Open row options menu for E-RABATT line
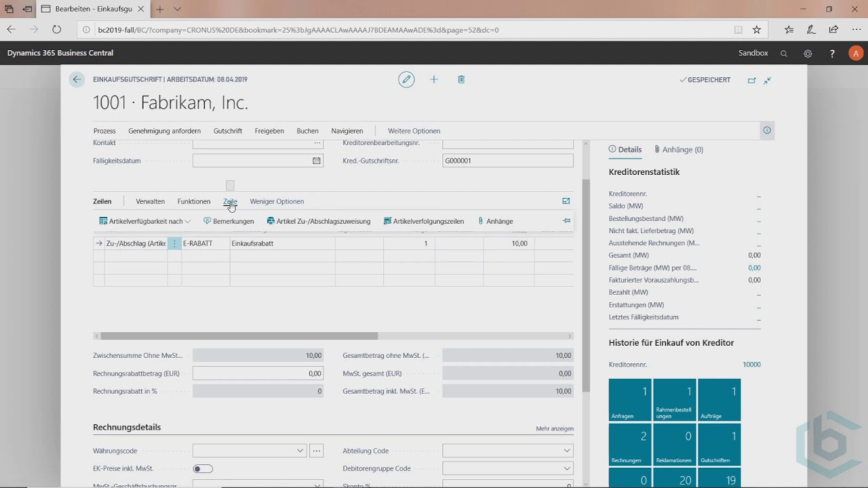The width and height of the screenshot is (868, 488). tap(174, 243)
